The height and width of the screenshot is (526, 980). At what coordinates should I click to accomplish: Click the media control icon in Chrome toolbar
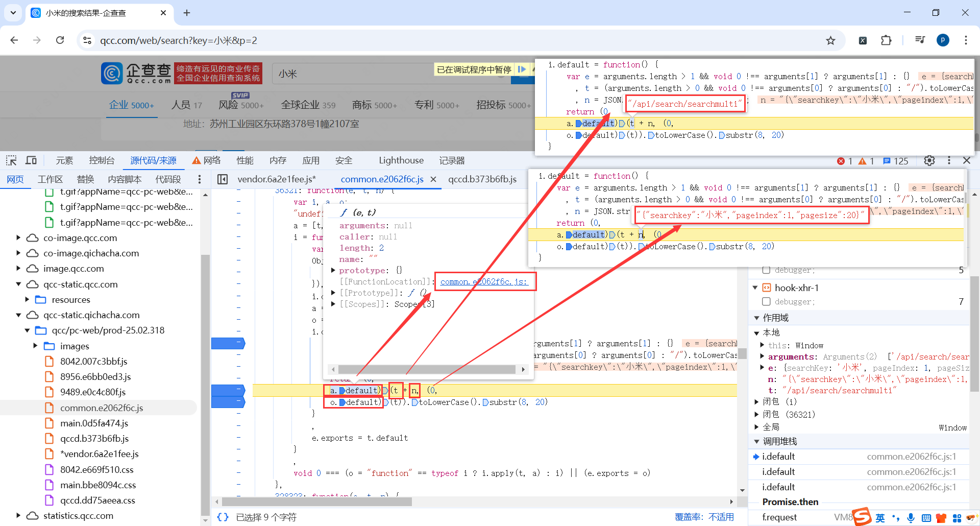click(920, 40)
